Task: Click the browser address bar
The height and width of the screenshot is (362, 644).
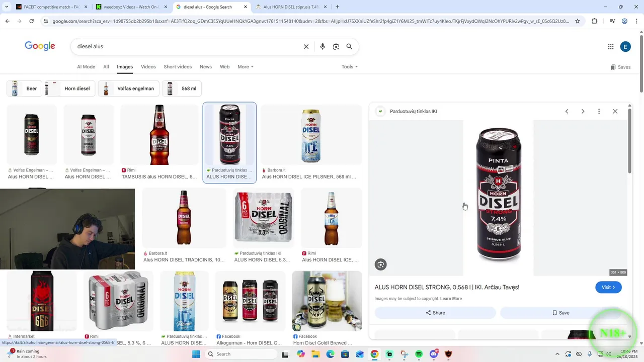Action: tap(310, 21)
